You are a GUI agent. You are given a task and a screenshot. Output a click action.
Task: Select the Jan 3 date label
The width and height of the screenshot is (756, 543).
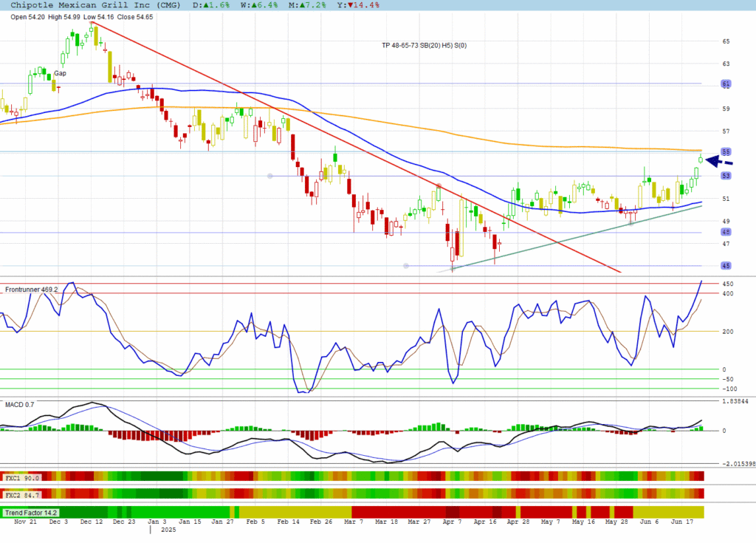click(x=157, y=522)
